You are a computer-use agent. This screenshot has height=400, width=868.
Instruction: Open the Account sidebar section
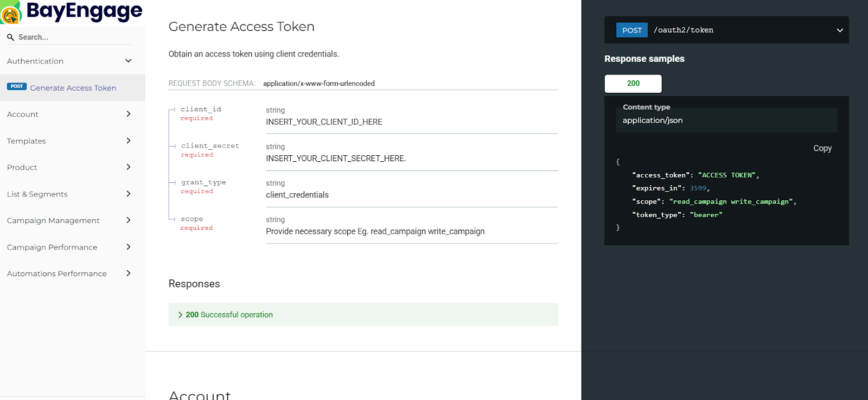coord(23,115)
